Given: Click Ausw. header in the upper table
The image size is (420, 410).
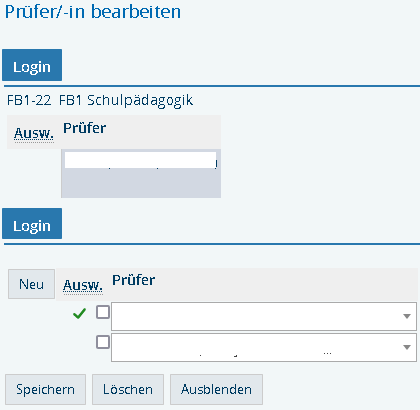Looking at the screenshot, I should coord(34,134).
